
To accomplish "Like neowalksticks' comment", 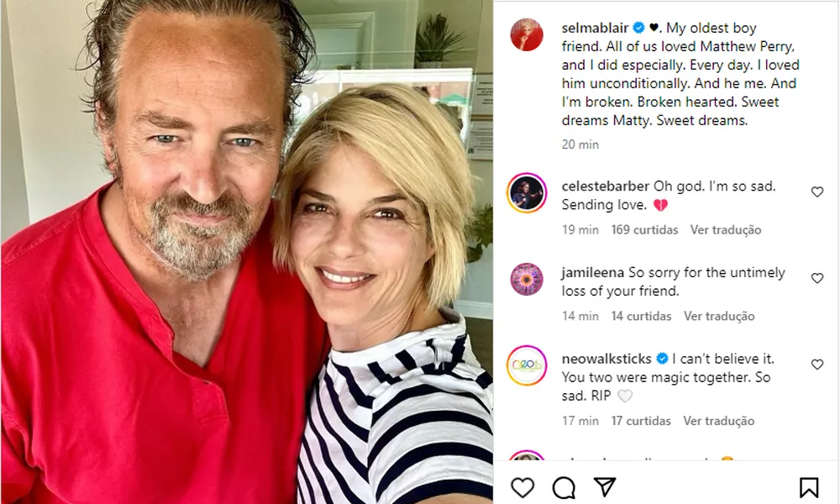I will point(816,365).
